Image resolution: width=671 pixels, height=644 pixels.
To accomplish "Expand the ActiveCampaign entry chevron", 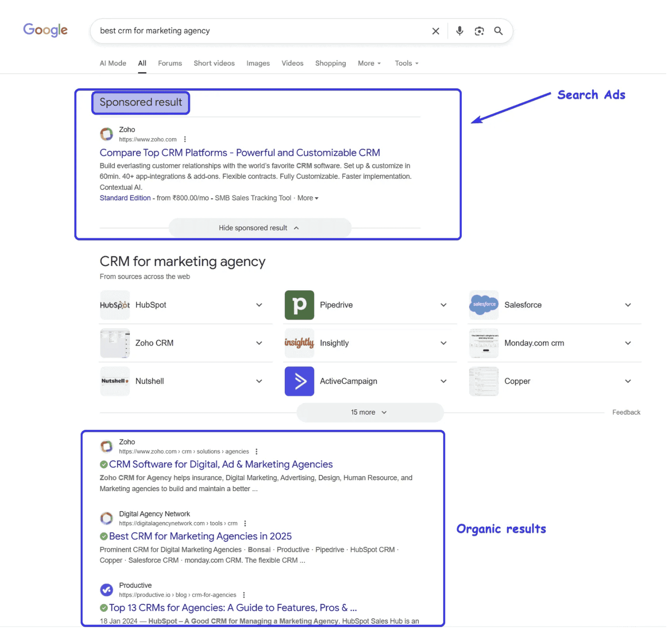I will click(443, 381).
